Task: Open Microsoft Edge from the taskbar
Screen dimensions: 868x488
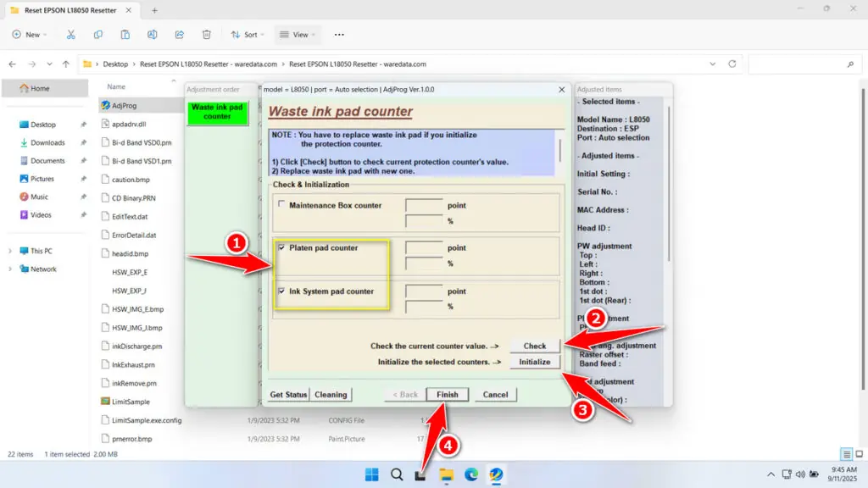Action: point(470,474)
